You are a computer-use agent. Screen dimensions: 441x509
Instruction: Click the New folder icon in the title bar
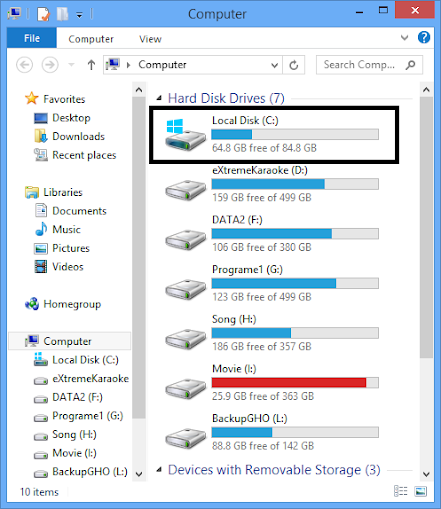click(62, 14)
